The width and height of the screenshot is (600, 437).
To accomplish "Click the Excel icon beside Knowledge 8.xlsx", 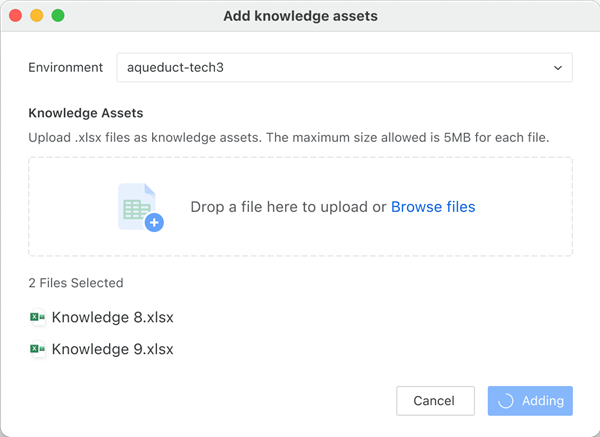I will pyautogui.click(x=38, y=318).
